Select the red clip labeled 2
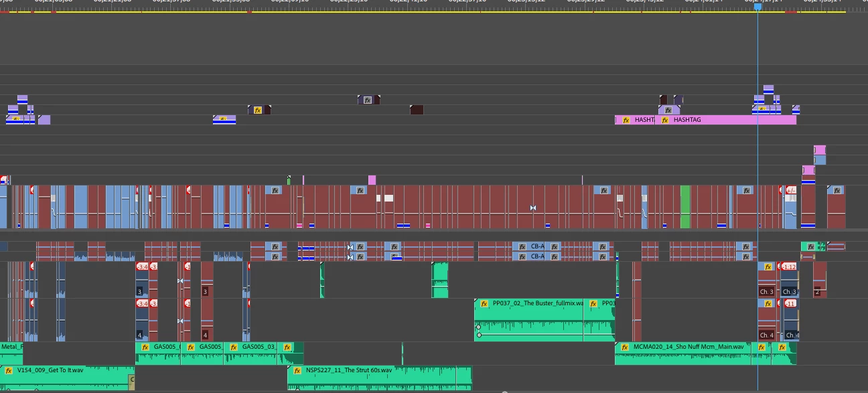868x393 pixels. tap(820, 279)
